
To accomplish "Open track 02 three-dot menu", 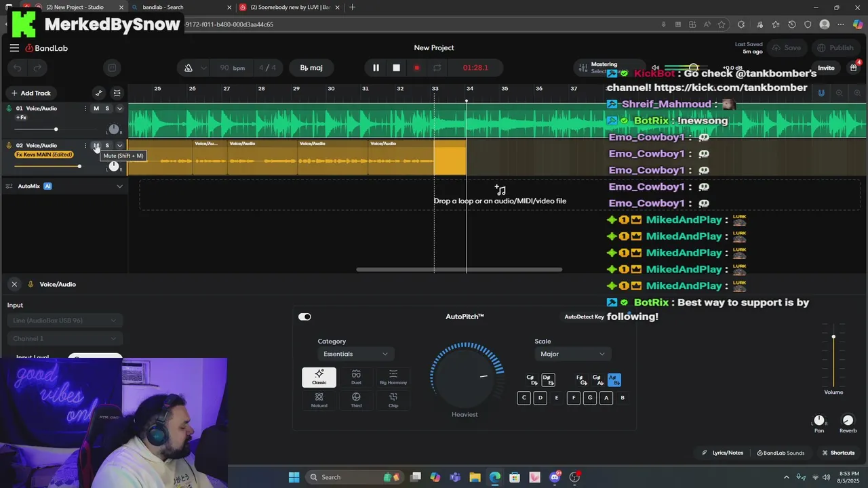I will [85, 146].
